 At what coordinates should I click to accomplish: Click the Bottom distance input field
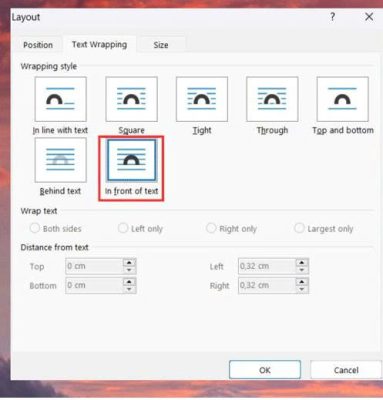point(94,285)
